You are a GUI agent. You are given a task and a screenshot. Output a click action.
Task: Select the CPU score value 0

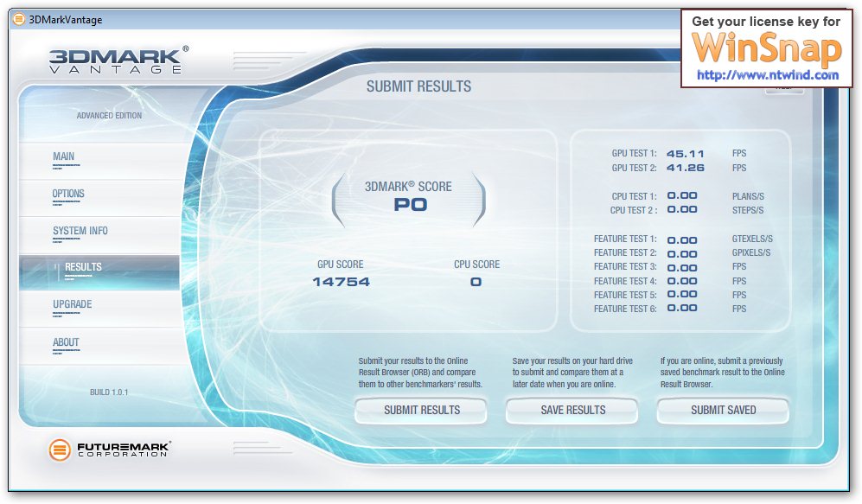[476, 282]
